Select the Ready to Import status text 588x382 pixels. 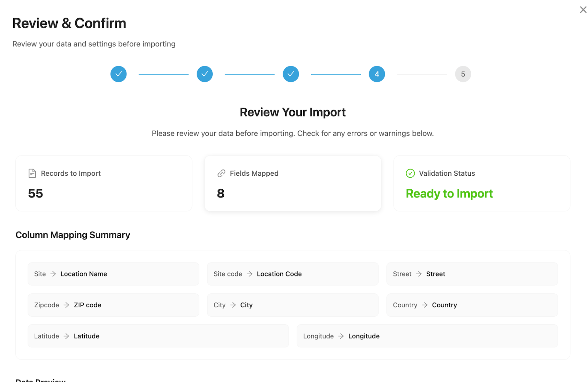point(449,193)
